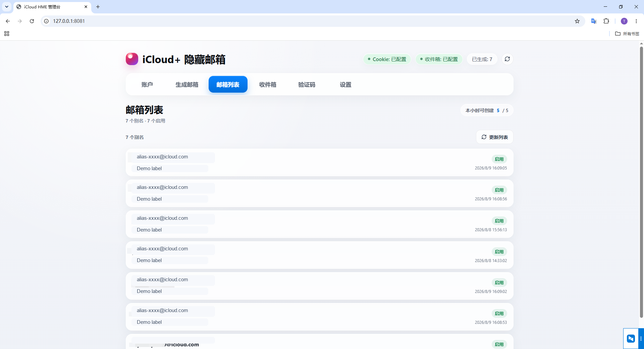
Task: Click the alias email dated 2026/8/9 16:08:53
Action: [162, 310]
